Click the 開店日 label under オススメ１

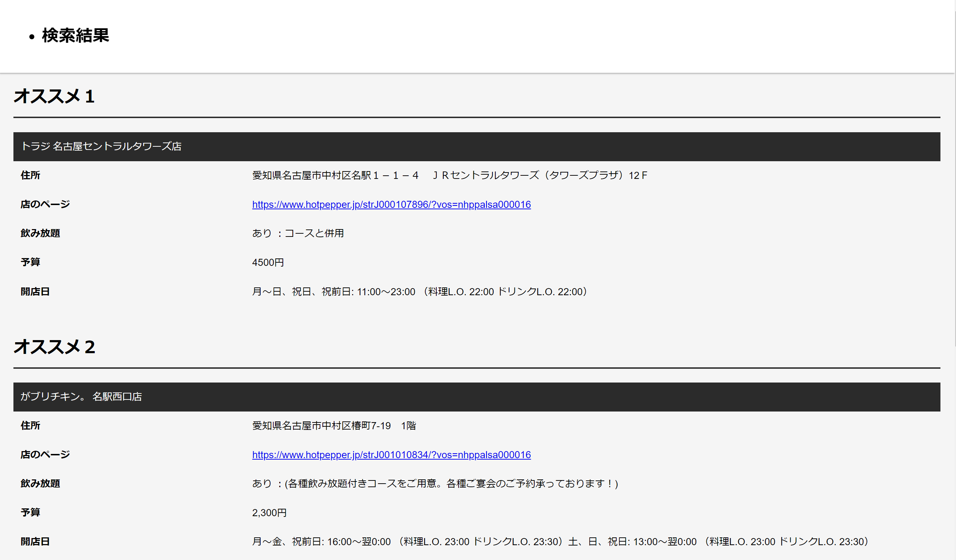pyautogui.click(x=36, y=291)
